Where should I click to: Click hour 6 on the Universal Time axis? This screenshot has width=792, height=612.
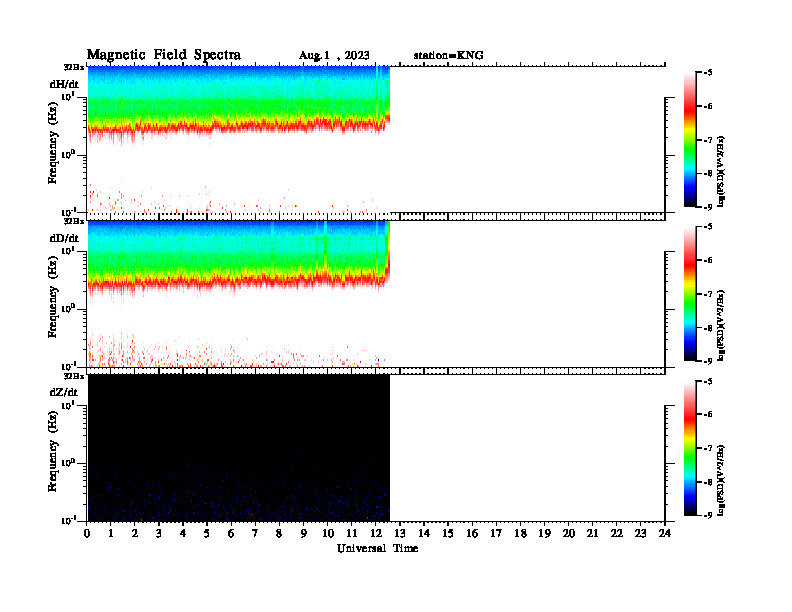click(x=231, y=533)
